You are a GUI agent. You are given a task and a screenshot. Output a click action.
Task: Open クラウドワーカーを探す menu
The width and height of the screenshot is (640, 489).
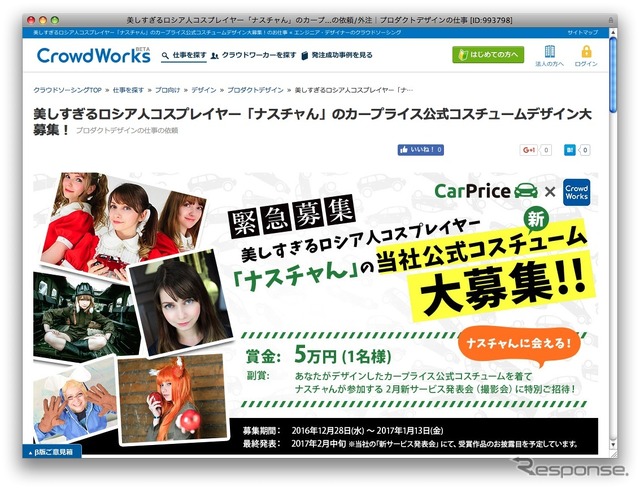(x=253, y=56)
